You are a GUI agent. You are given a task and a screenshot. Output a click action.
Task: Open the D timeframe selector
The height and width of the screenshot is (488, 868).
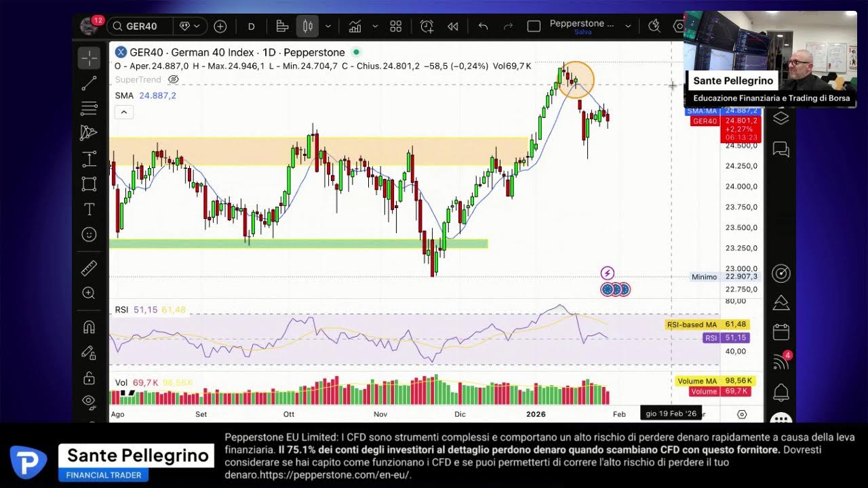(x=251, y=26)
